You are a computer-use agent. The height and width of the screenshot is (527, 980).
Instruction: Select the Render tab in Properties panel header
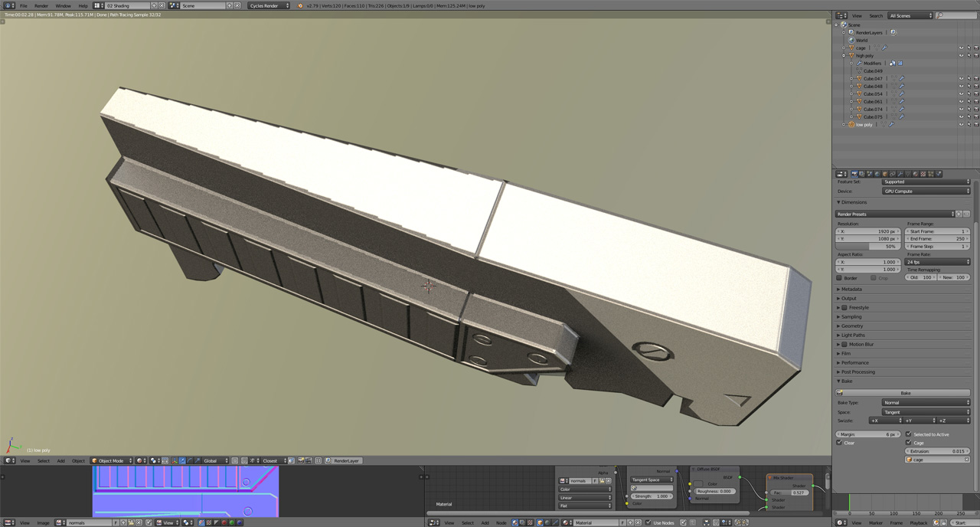(x=855, y=174)
